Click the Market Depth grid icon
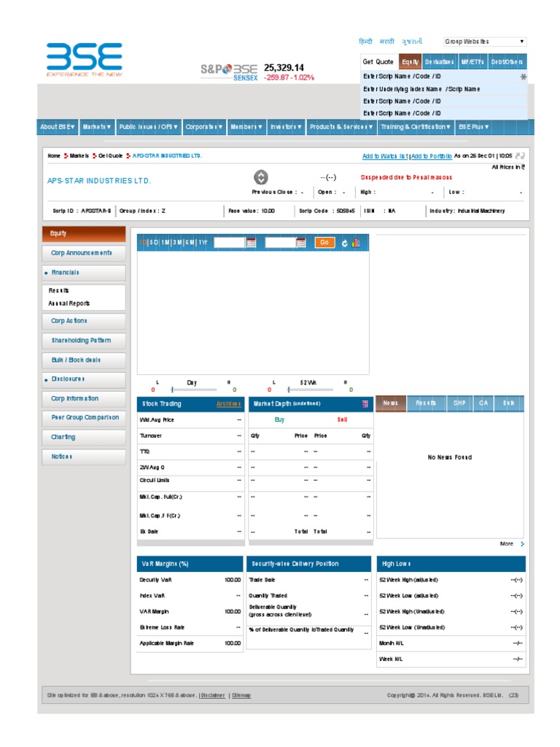The height and width of the screenshot is (747, 560). pos(365,404)
